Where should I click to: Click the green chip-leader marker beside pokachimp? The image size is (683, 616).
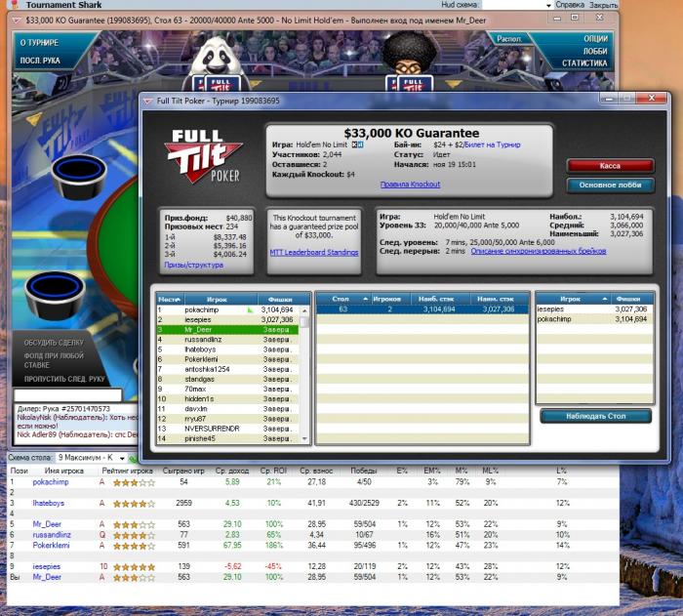point(250,310)
